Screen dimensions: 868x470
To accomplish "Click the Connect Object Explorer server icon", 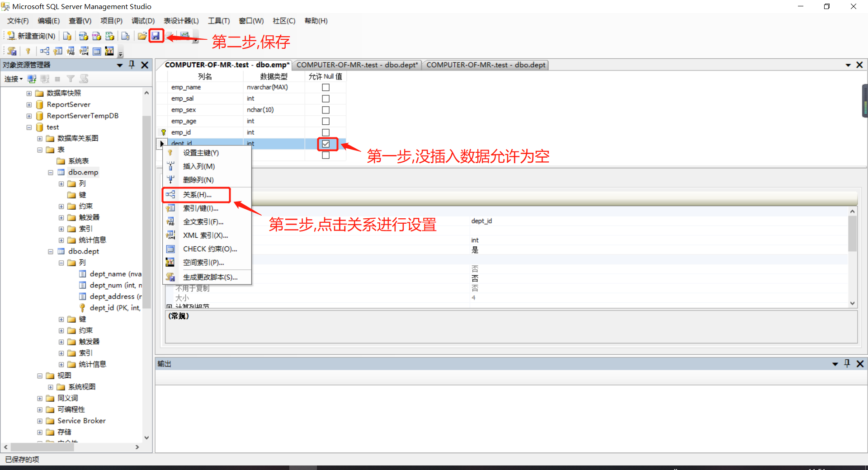I will [32, 79].
